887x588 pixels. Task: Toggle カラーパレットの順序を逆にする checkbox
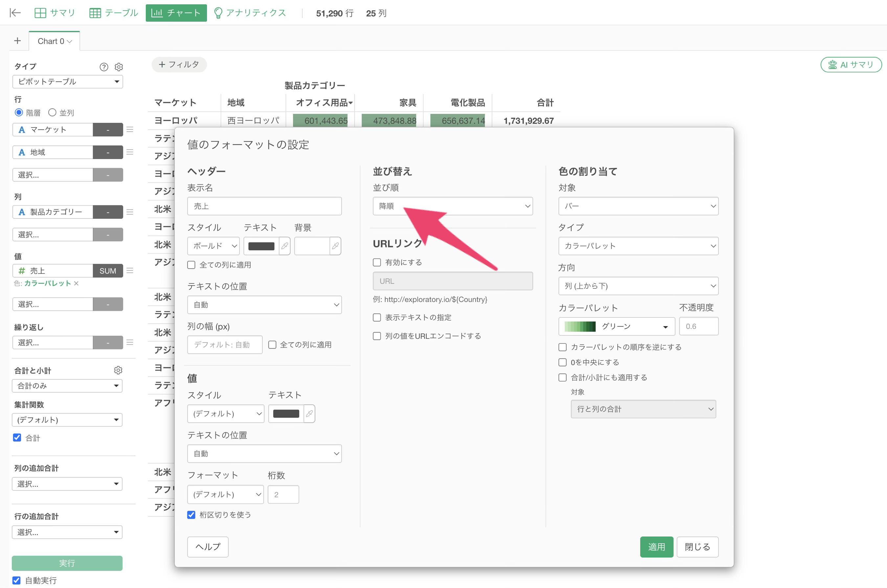coord(562,347)
